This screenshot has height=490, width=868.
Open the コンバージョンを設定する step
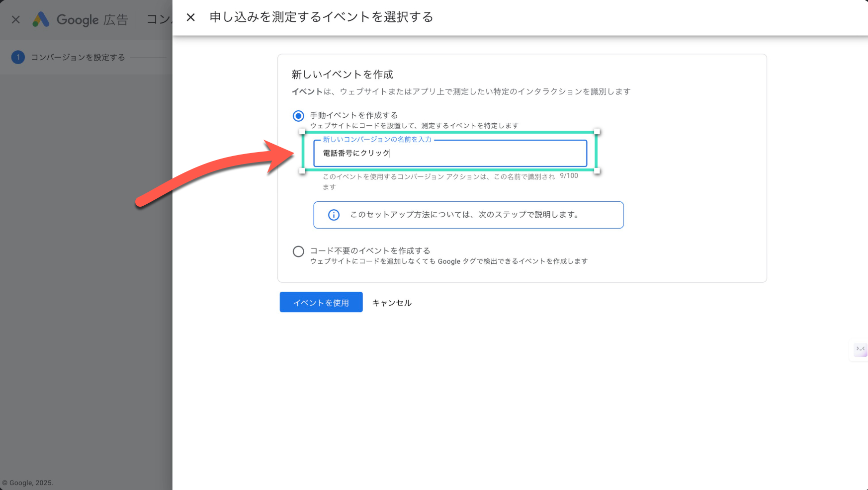(78, 57)
